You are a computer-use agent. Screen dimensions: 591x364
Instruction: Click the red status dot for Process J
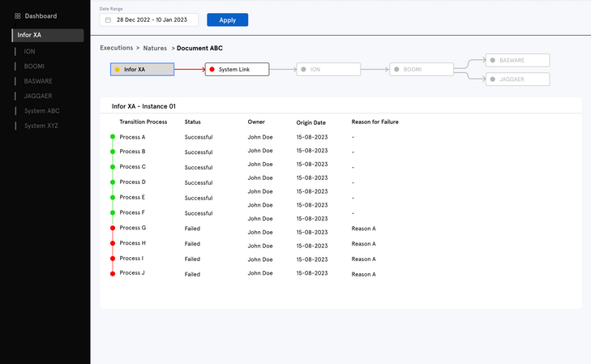tap(113, 273)
